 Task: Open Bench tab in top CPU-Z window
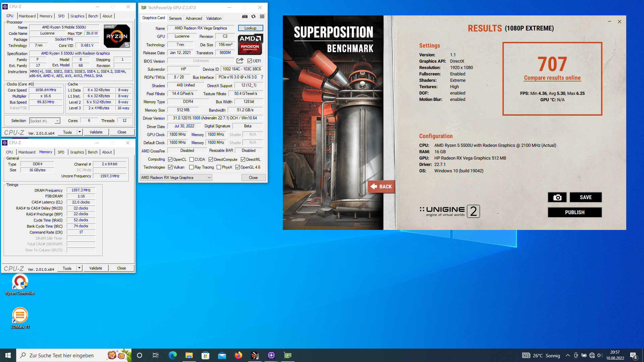point(93,16)
